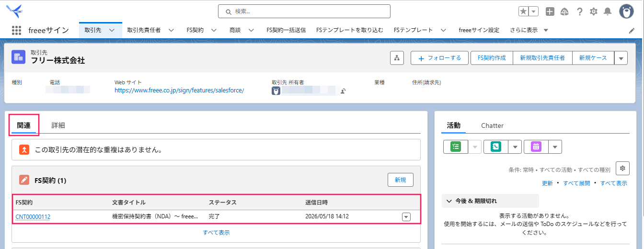The image size is (644, 249).
Task: Expand the 商談 tab chevron
Action: pyautogui.click(x=251, y=30)
